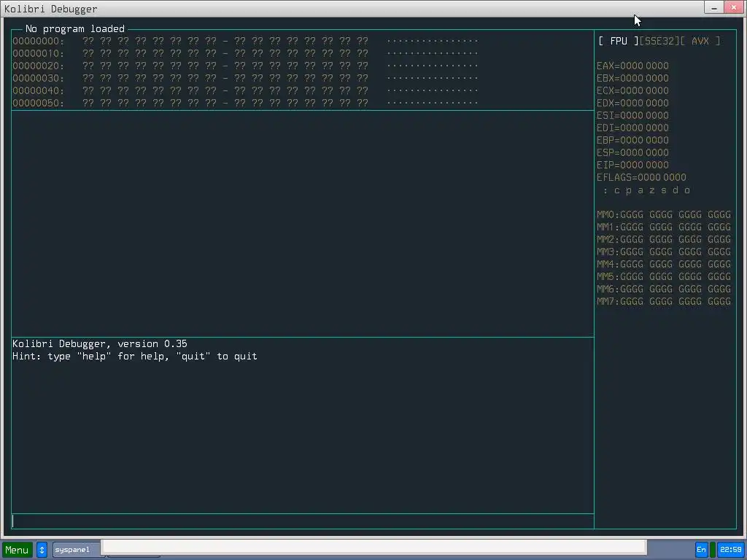Click the MM7 register row
Screen dimensions: 747x560
point(664,301)
